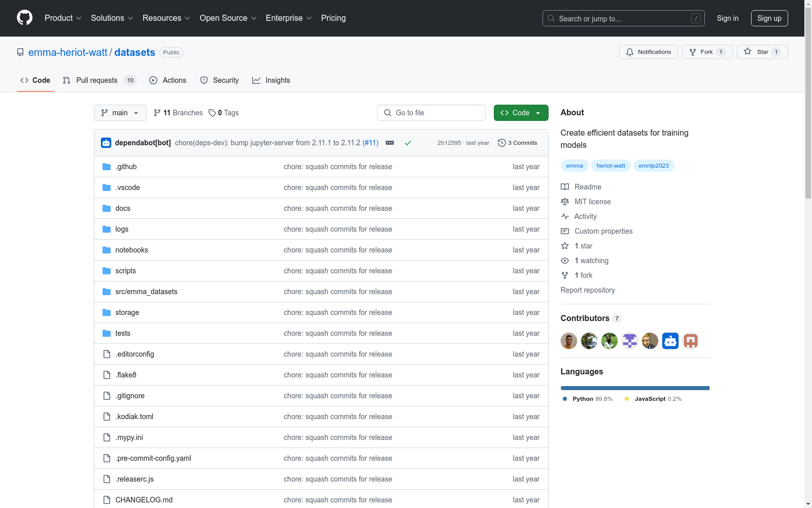The width and height of the screenshot is (812, 508).
Task: Open the green Code dropdown
Action: click(521, 113)
